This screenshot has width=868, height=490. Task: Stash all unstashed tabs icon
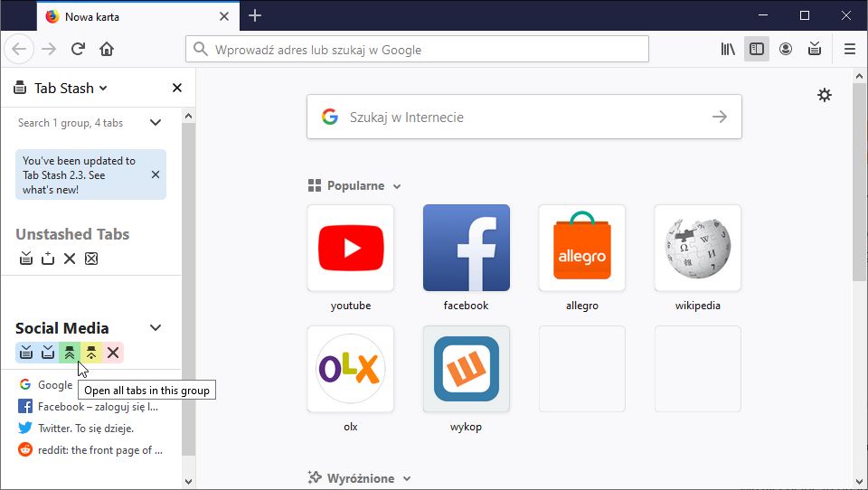[26, 258]
